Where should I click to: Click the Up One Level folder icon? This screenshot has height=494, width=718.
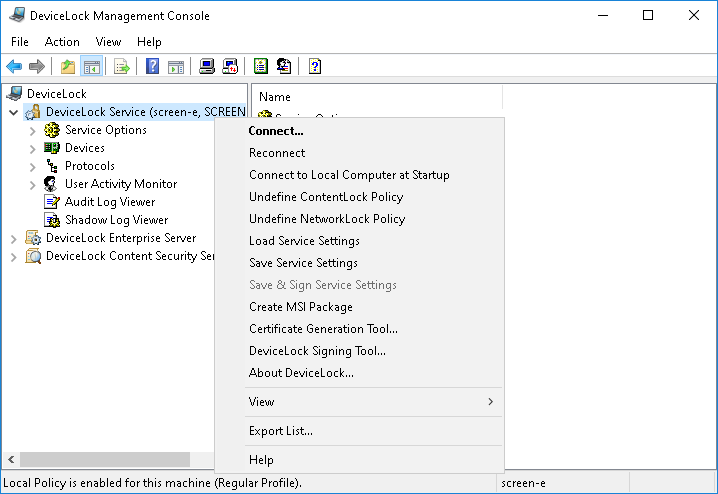tap(68, 67)
